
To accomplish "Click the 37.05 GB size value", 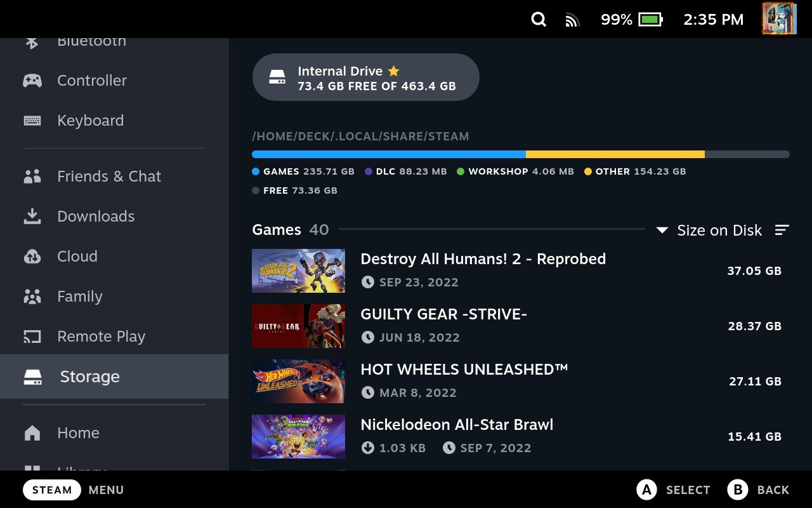I will [754, 271].
